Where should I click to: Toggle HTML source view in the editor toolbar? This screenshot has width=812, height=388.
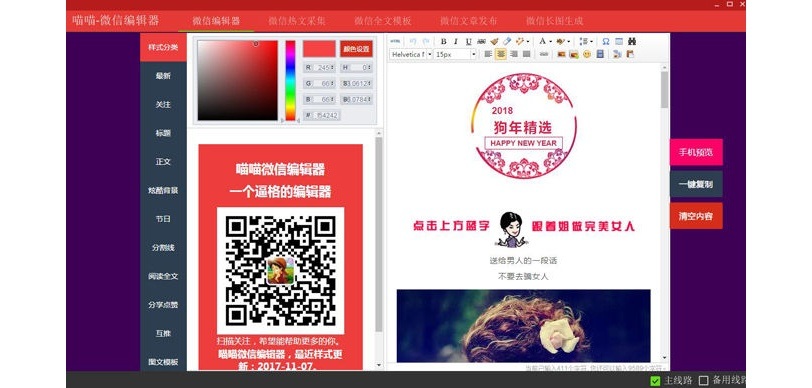pyautogui.click(x=395, y=41)
